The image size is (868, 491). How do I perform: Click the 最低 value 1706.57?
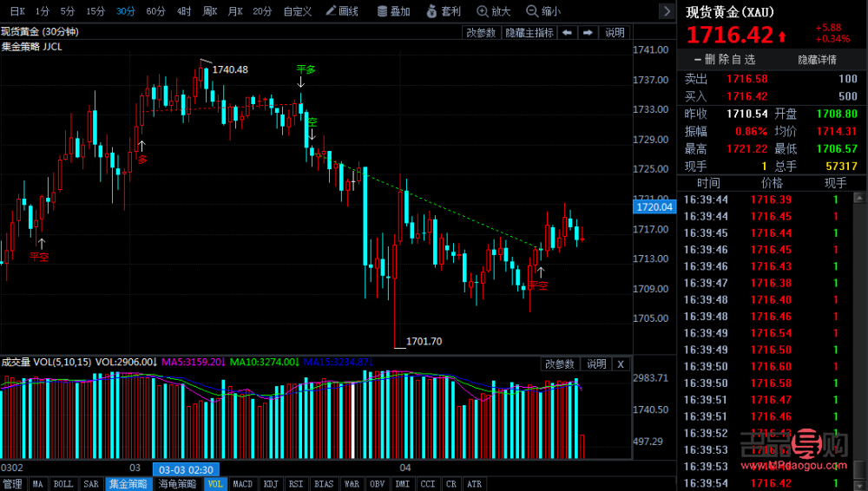(837, 149)
